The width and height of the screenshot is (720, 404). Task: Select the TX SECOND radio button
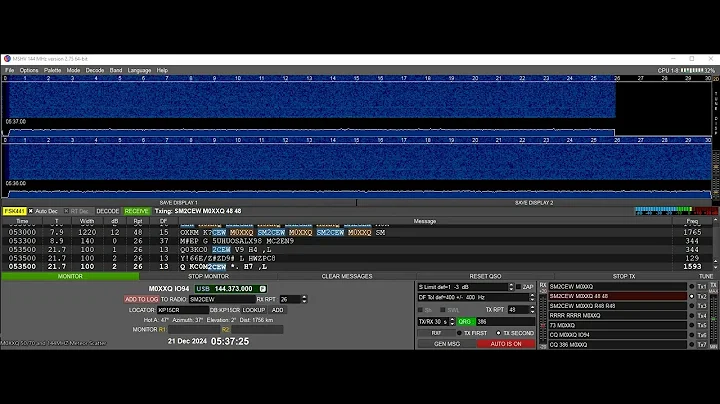498,333
